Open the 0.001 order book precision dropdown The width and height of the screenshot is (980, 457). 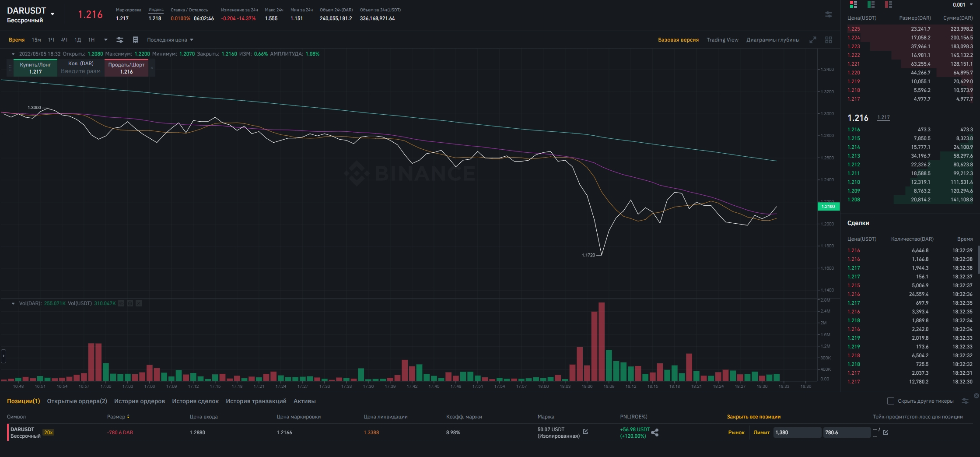pyautogui.click(x=962, y=5)
